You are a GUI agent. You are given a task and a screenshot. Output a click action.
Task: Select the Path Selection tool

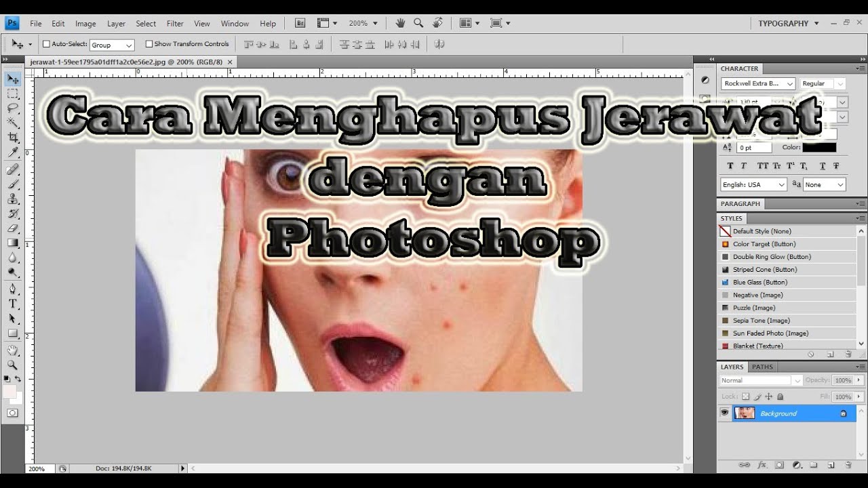click(12, 319)
